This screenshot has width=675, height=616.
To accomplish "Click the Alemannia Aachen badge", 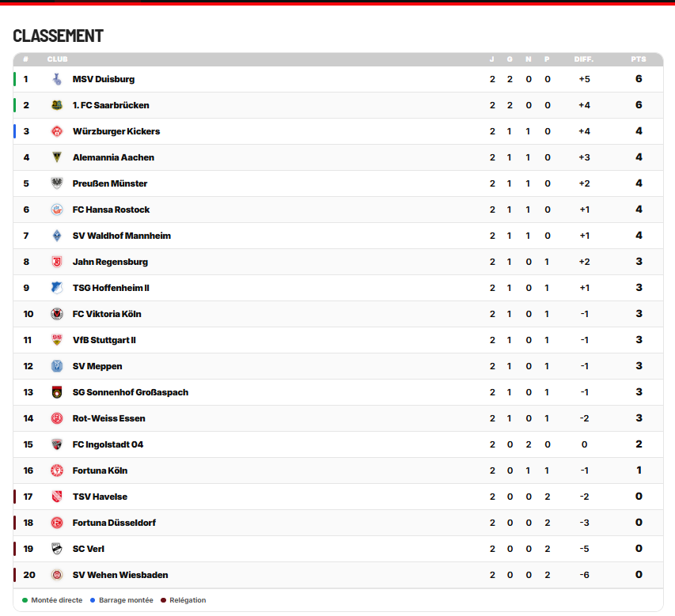I will (x=57, y=157).
